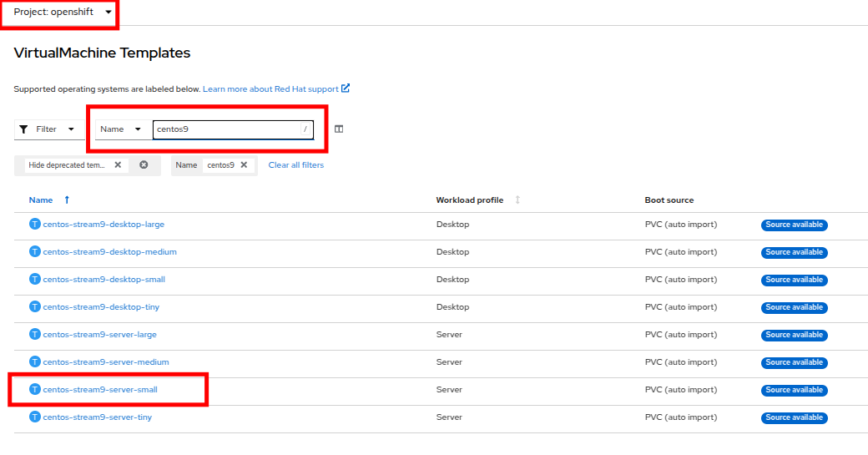868x455 pixels.
Task: Open the Project: openshift dropdown
Action: click(x=63, y=12)
